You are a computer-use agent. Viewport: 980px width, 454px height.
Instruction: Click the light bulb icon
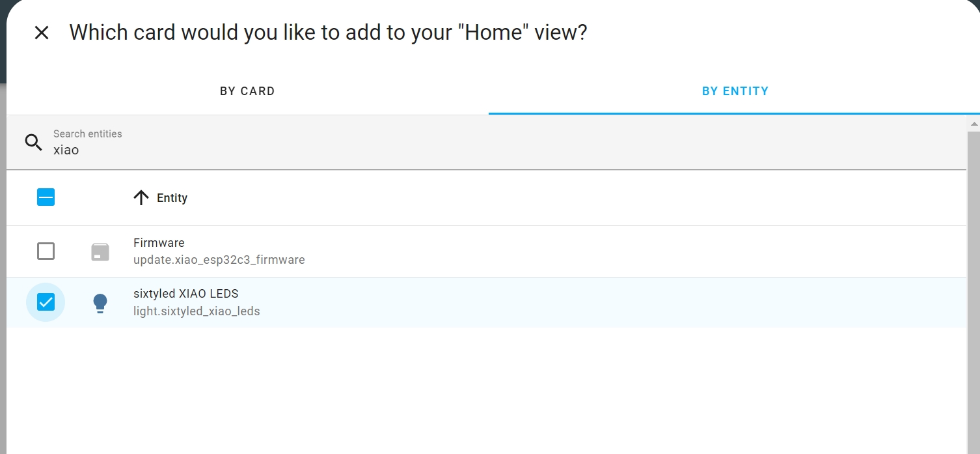pyautogui.click(x=100, y=303)
